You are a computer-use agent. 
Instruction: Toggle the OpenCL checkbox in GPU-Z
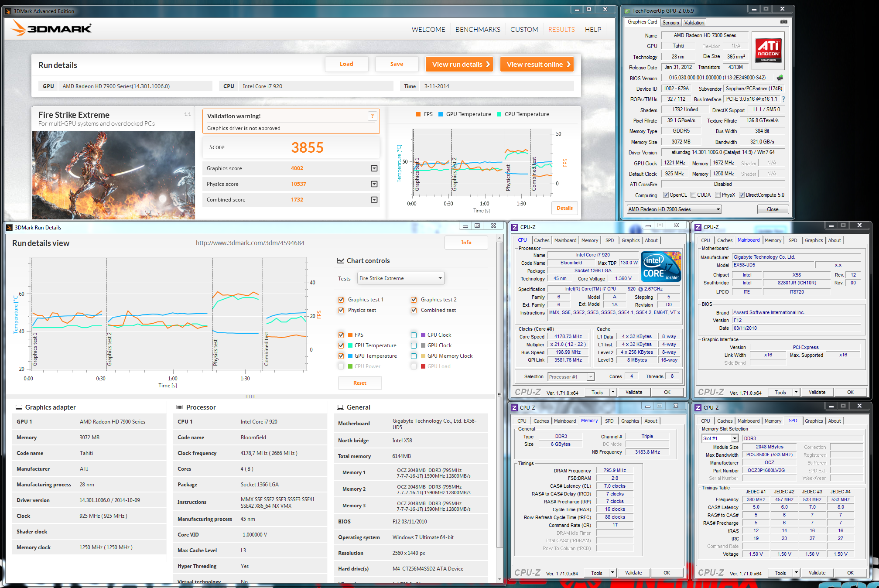(666, 195)
